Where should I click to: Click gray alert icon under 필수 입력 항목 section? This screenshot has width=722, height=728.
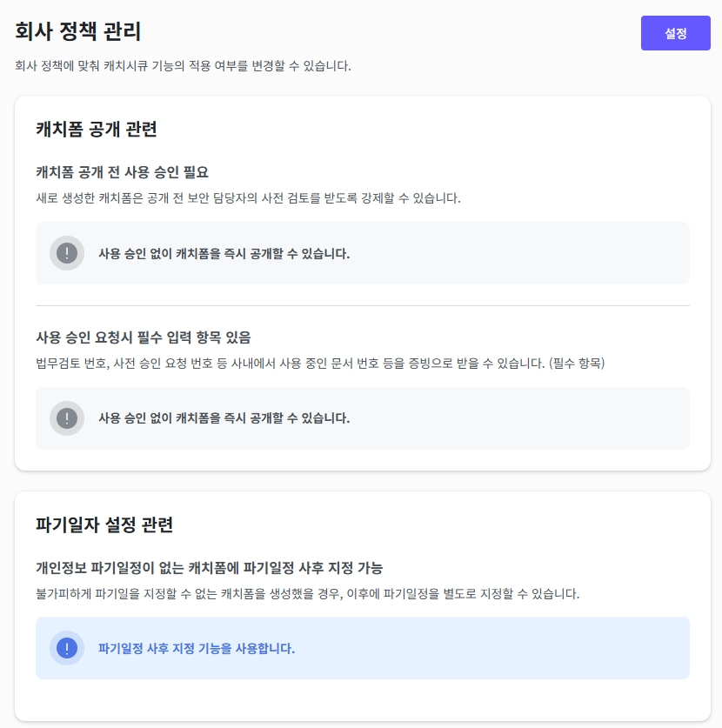67,418
